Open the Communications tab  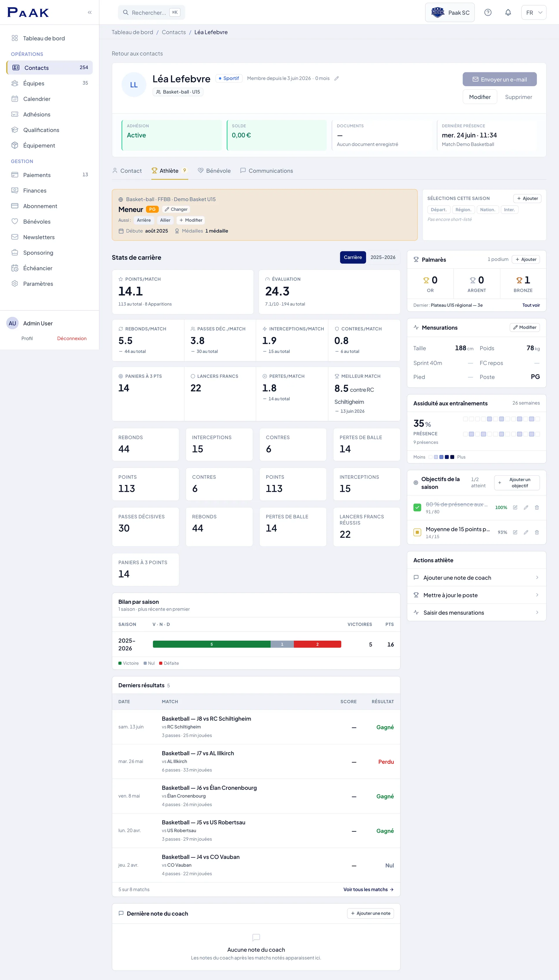click(x=266, y=171)
